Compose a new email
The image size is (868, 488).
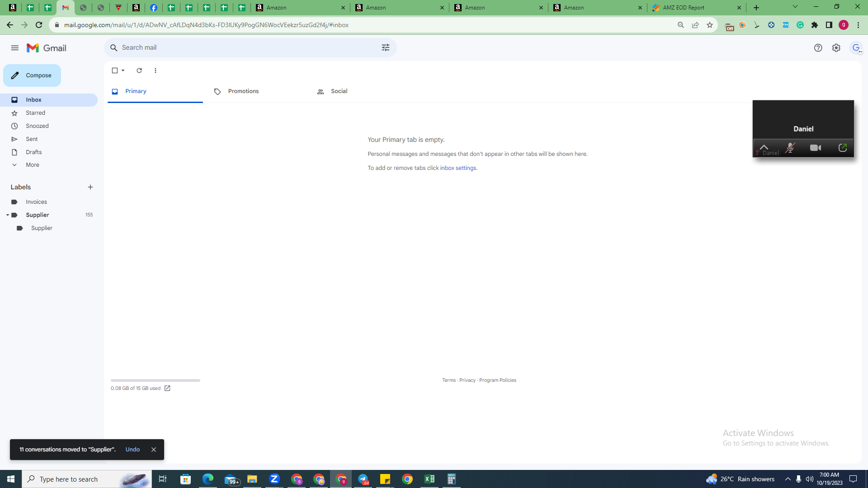coord(32,75)
